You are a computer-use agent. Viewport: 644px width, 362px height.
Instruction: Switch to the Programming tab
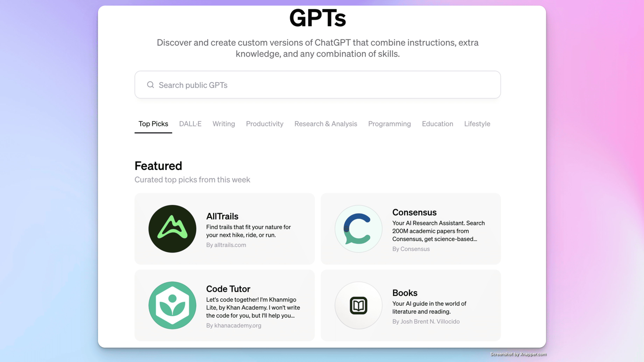389,124
